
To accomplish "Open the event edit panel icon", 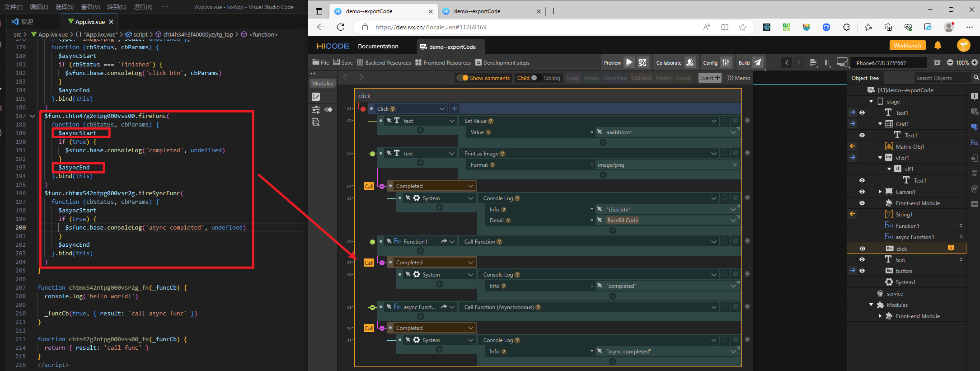I will [x=316, y=97].
